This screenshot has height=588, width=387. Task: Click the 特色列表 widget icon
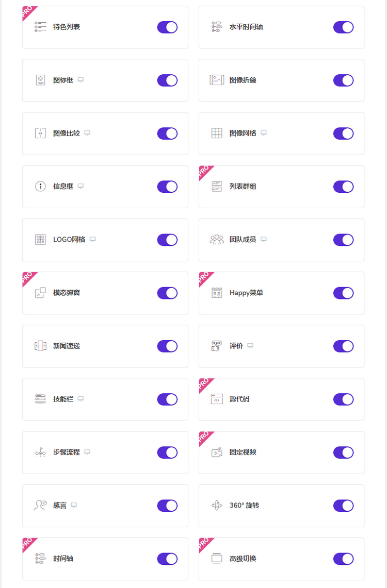(40, 27)
